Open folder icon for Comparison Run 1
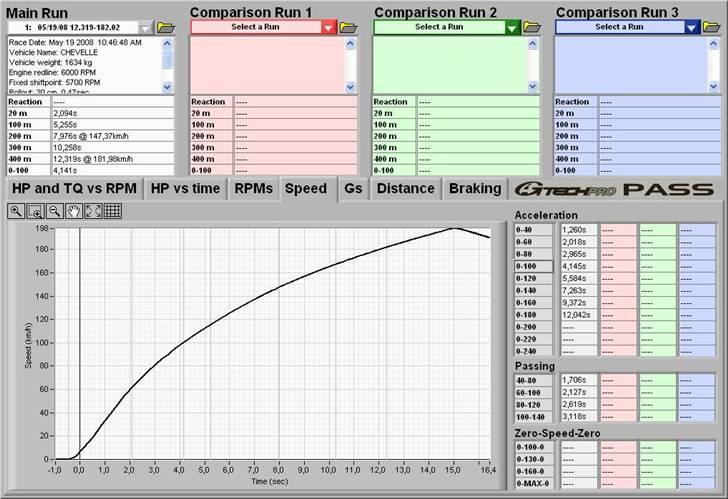The height and width of the screenshot is (499, 728). coord(348,27)
